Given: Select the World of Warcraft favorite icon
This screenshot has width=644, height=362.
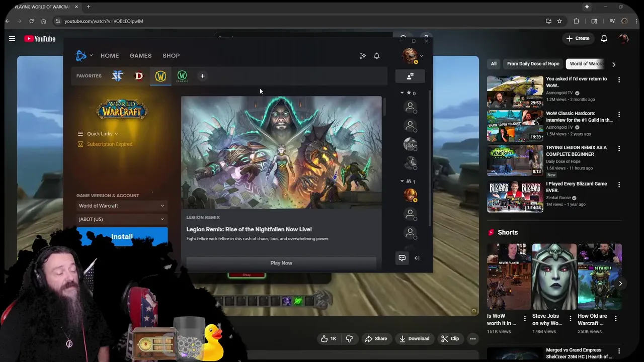Looking at the screenshot, I should (160, 76).
